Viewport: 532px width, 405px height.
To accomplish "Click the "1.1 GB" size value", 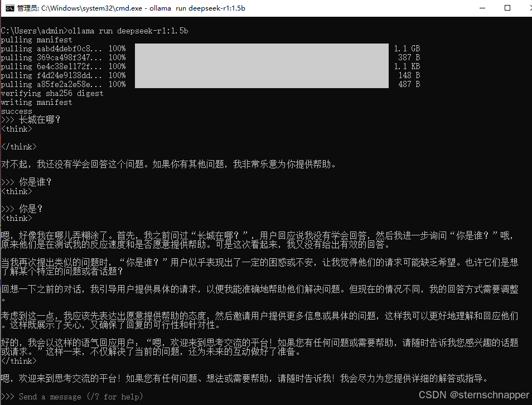I will click(x=407, y=49).
